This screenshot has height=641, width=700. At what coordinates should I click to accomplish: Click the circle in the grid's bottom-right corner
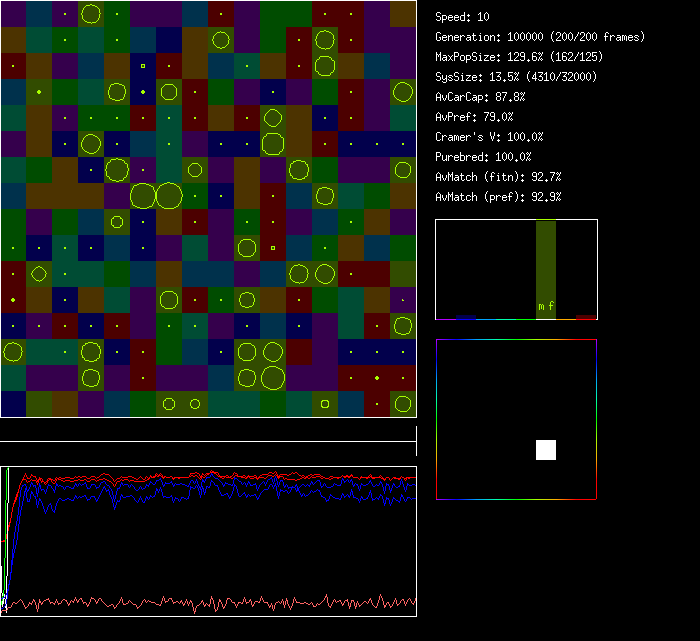pyautogui.click(x=403, y=404)
